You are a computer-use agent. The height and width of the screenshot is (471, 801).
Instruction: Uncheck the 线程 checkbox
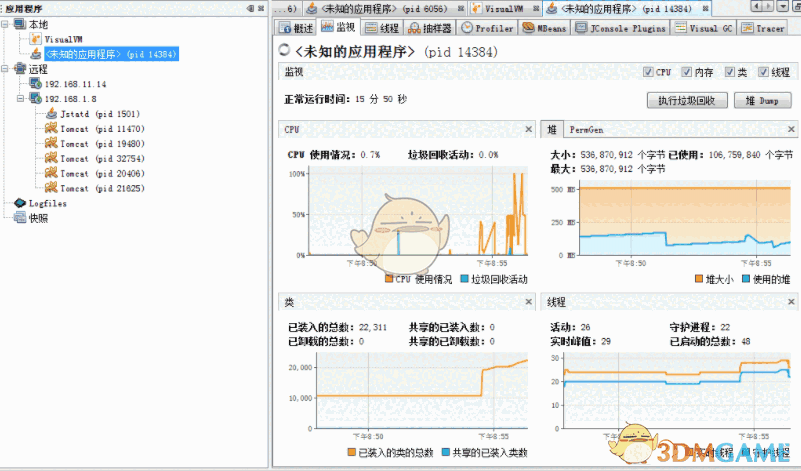tap(763, 72)
